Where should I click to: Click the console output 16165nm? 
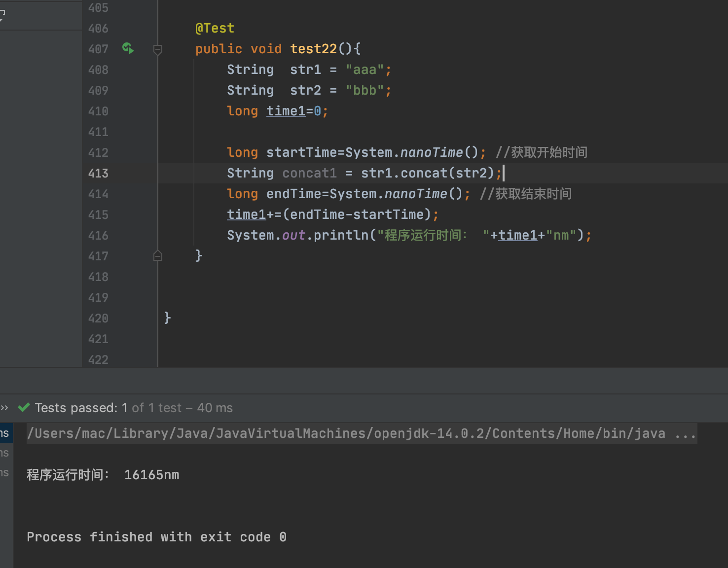pos(152,475)
